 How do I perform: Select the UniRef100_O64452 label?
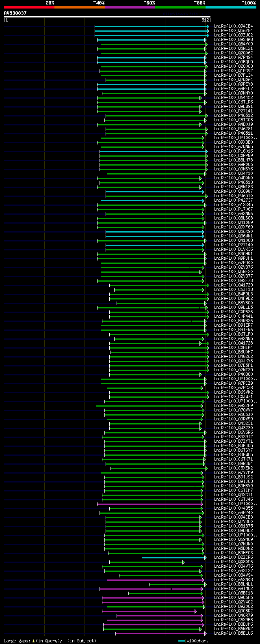coord(233,97)
